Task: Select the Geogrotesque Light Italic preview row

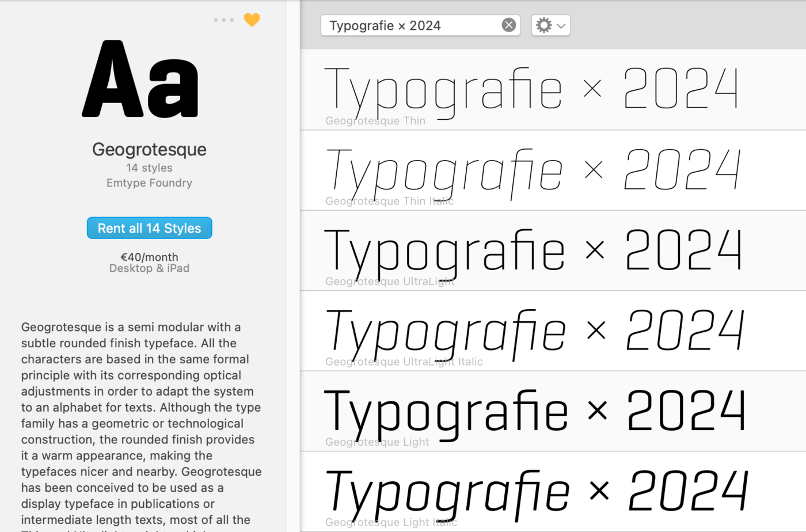Action: point(553,492)
